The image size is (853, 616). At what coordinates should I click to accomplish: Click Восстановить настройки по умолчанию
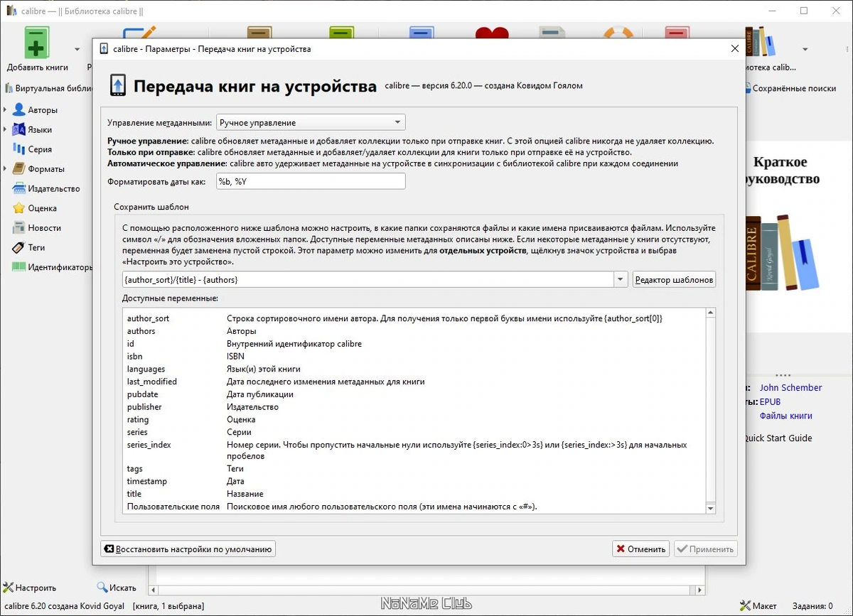[x=188, y=549]
